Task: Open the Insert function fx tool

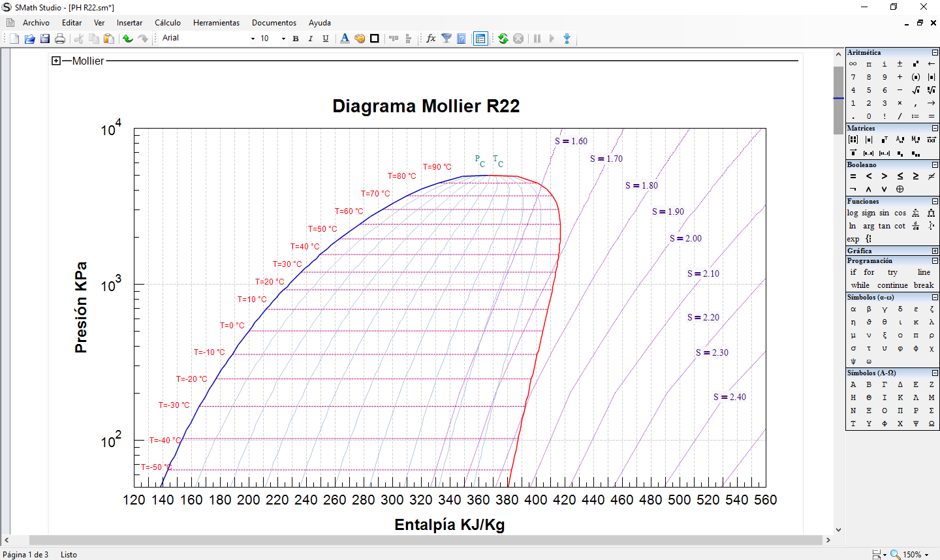Action: point(431,39)
